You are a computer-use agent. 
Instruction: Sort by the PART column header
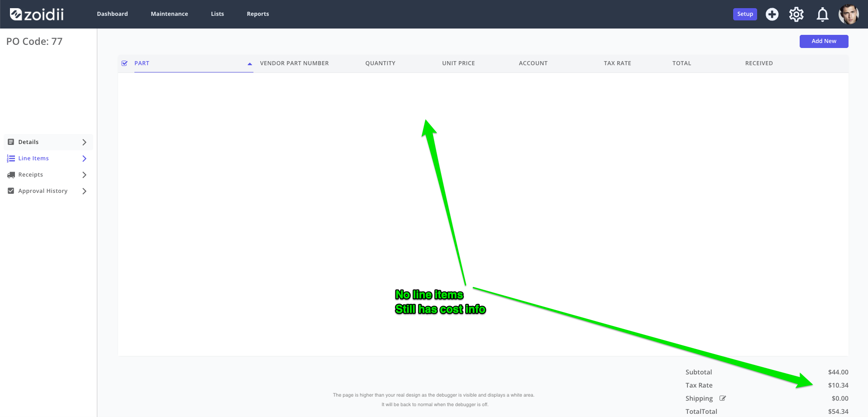pos(142,63)
